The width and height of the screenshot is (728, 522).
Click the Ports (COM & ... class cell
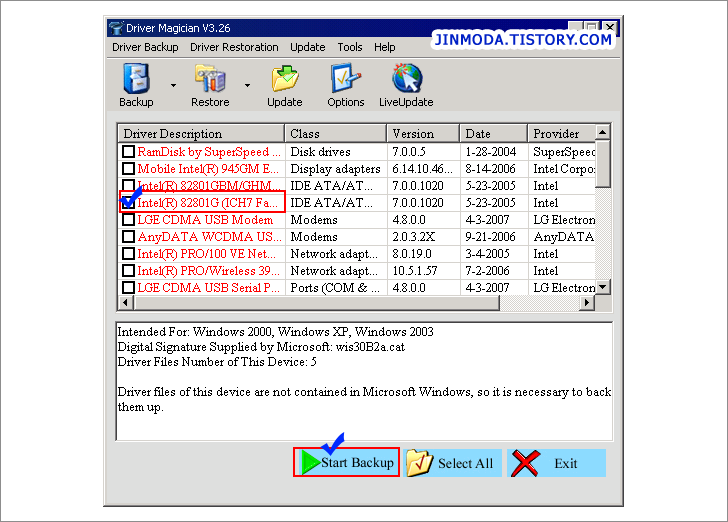tap(335, 288)
